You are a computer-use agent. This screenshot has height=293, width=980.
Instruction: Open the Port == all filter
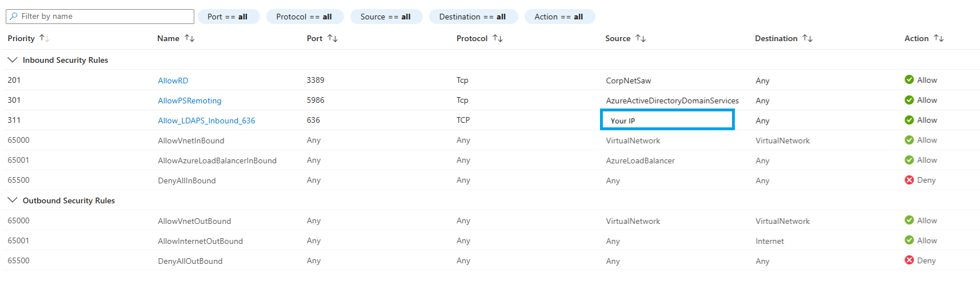pyautogui.click(x=228, y=17)
